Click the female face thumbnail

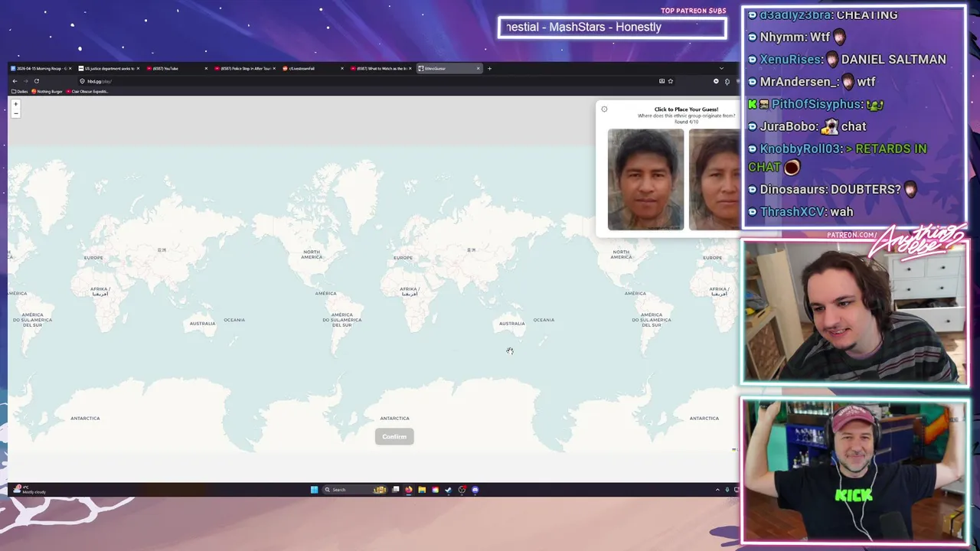[x=714, y=179]
